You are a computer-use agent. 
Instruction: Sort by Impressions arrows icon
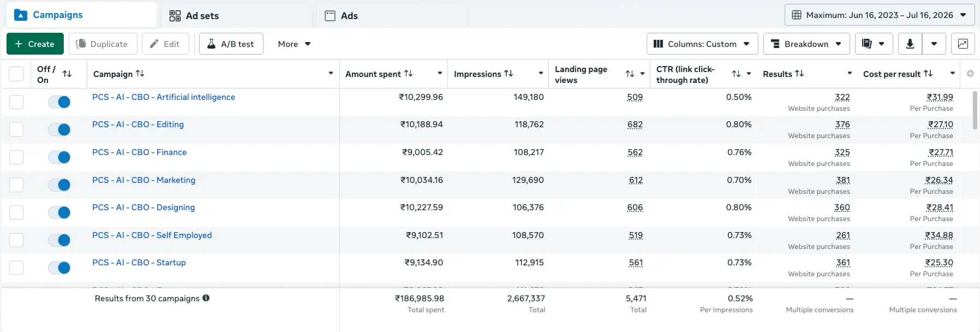pyautogui.click(x=509, y=73)
